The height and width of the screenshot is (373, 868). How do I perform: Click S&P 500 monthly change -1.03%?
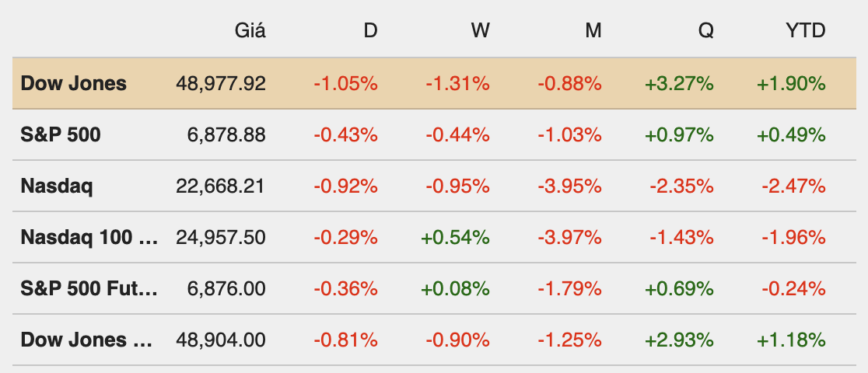coord(569,134)
